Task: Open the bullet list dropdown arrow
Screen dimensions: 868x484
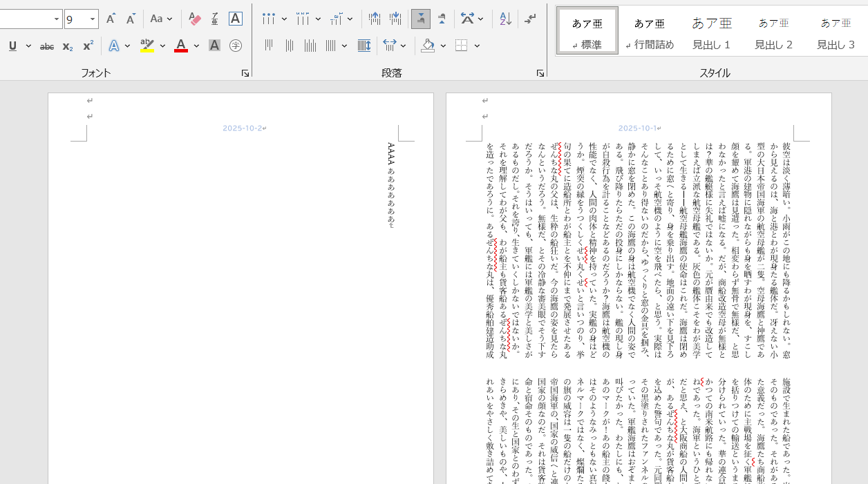Action: [x=285, y=19]
